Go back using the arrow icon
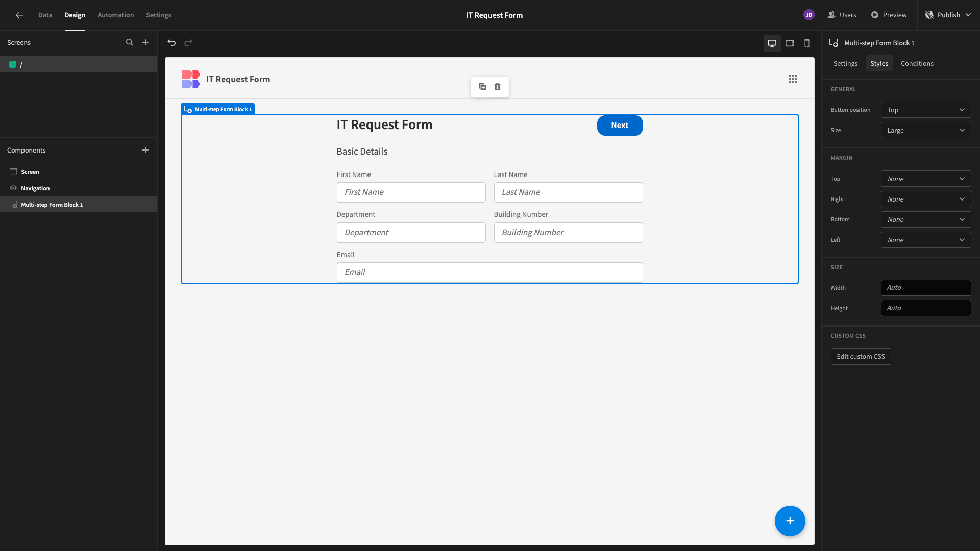The width and height of the screenshot is (980, 551). click(x=19, y=15)
